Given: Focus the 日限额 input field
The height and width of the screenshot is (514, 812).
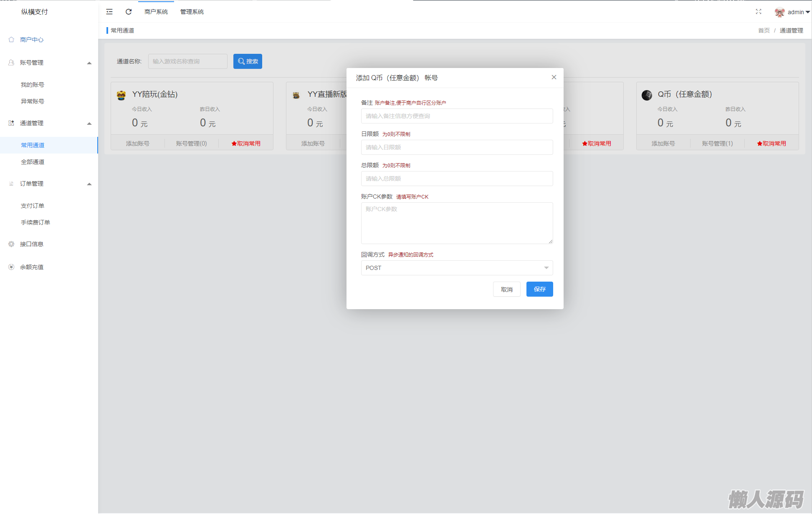Looking at the screenshot, I should pyautogui.click(x=457, y=147).
